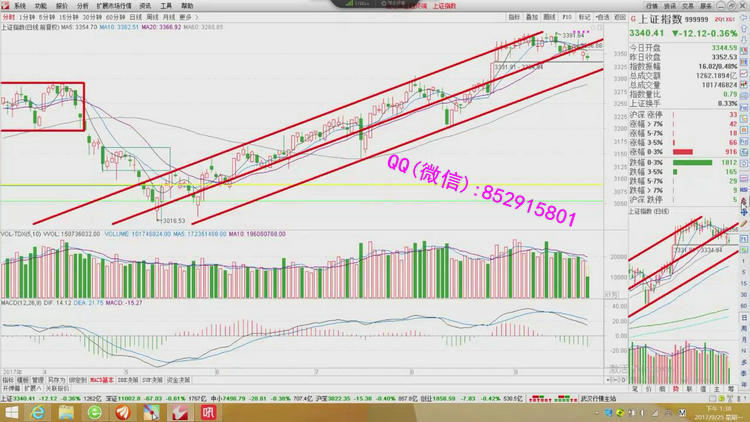The height and width of the screenshot is (422, 750).
Task: Open the file folder taskbar icon
Action: (65, 410)
